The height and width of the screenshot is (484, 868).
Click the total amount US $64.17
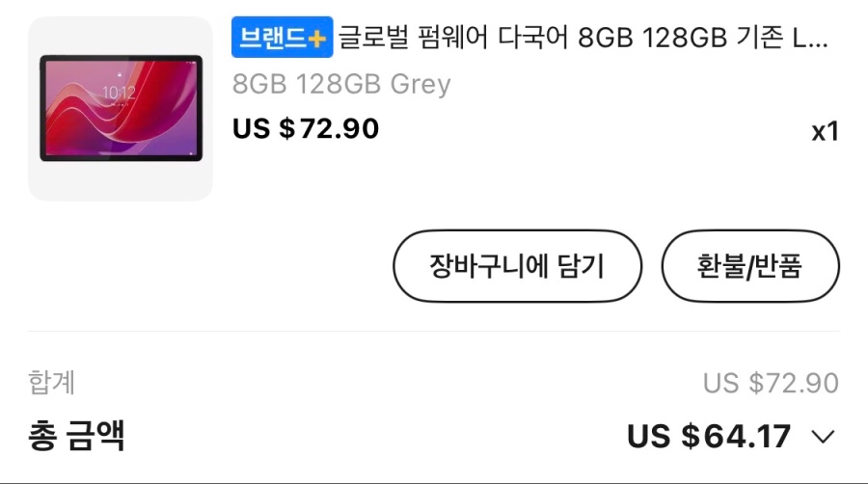tap(709, 437)
